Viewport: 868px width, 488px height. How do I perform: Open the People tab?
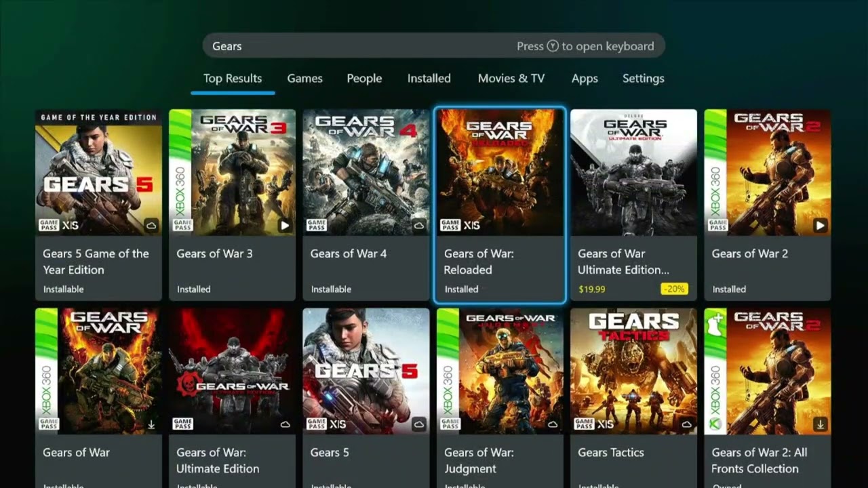364,78
